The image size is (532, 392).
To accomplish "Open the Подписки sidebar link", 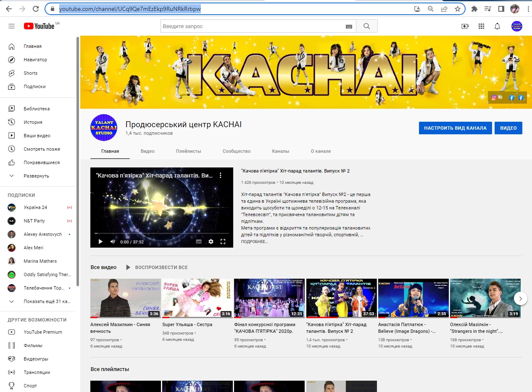I will [x=38, y=86].
